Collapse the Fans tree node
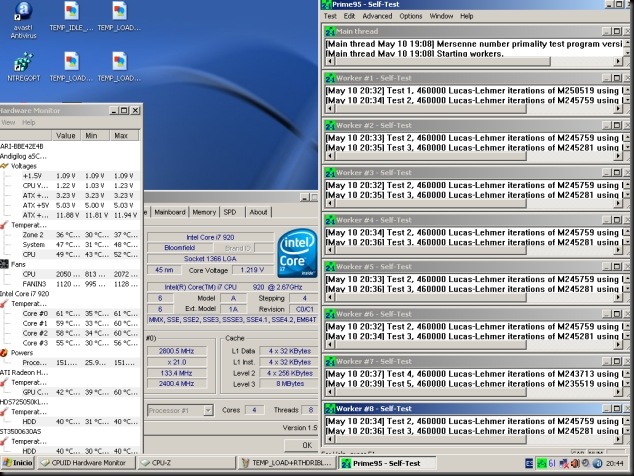The image size is (634, 476). click(x=18, y=264)
